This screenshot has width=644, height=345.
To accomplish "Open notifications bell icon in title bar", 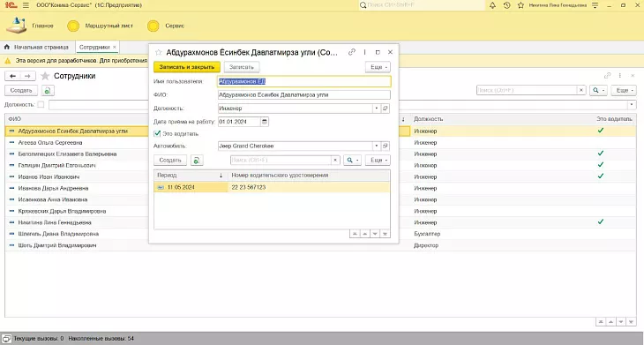I will click(x=492, y=5).
